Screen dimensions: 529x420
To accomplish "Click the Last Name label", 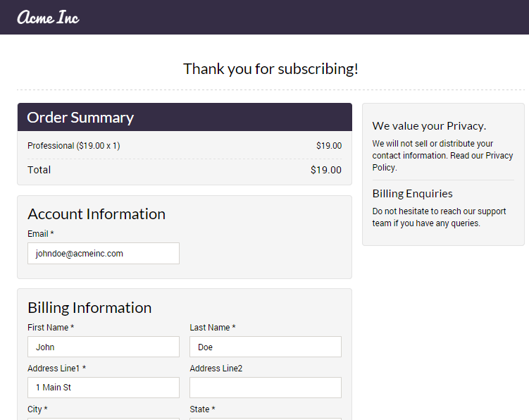I will [x=213, y=328].
